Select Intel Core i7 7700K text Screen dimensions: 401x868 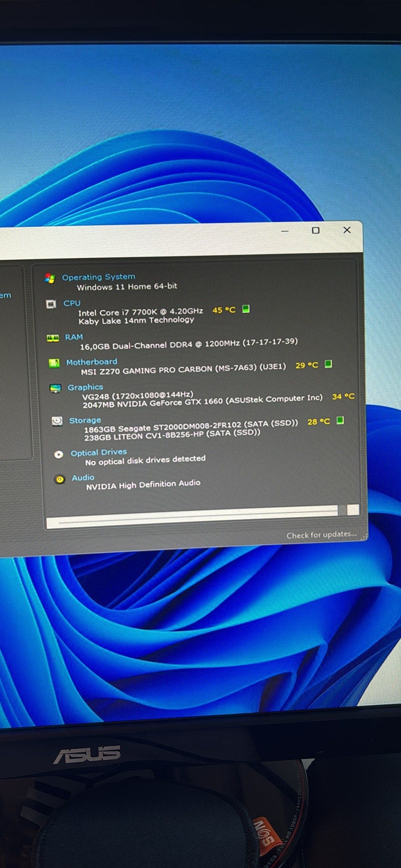[x=141, y=312]
